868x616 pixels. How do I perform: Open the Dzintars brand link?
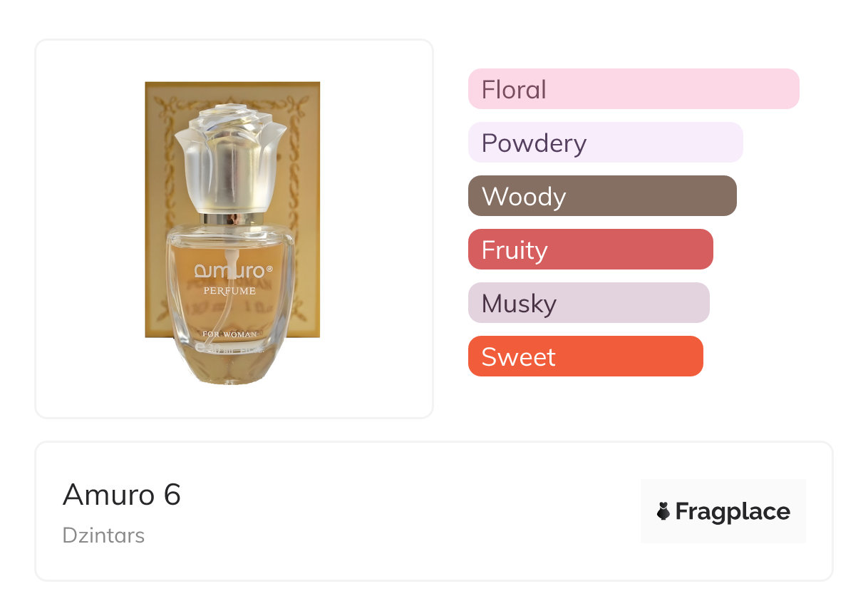(x=103, y=535)
